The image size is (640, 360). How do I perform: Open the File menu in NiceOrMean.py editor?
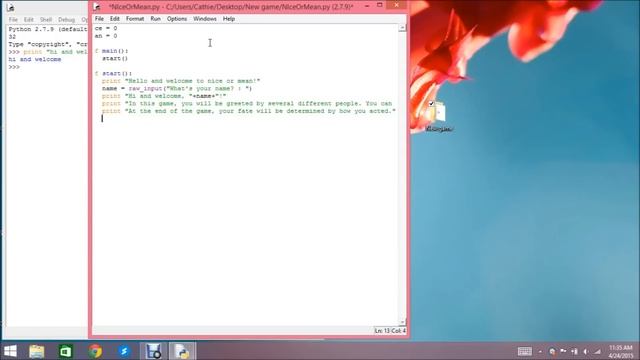(x=99, y=19)
